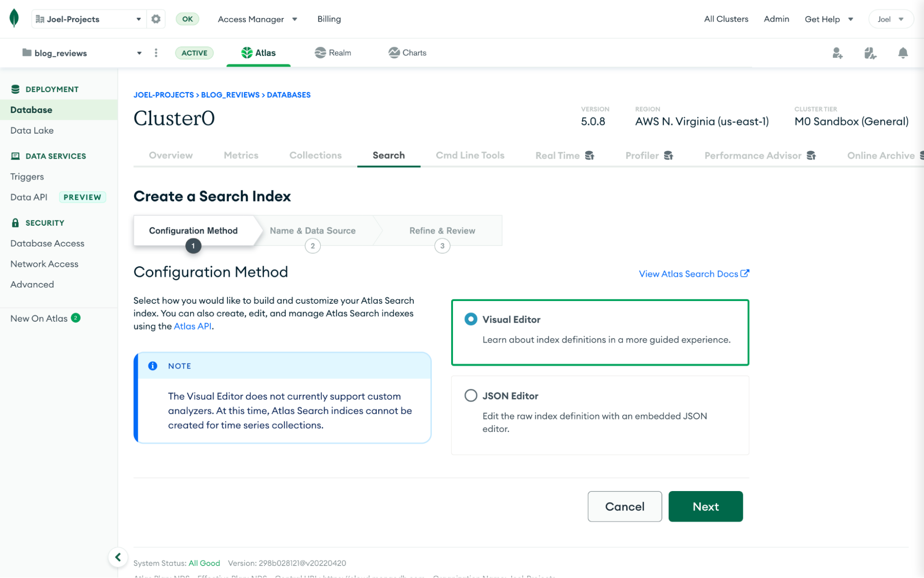Viewport: 924px width, 578px height.
Task: Click the Performance Advisor upgrade icon
Action: (x=811, y=155)
